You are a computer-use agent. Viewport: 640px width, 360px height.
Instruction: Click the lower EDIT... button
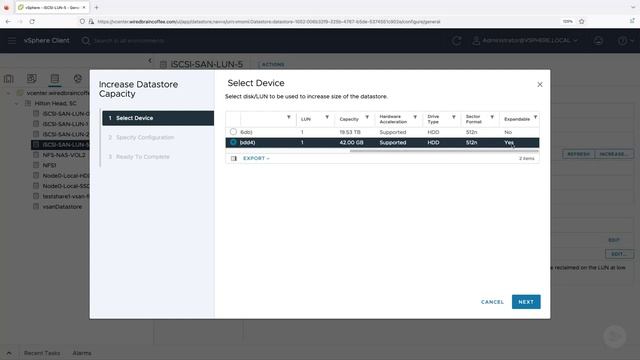pos(619,254)
